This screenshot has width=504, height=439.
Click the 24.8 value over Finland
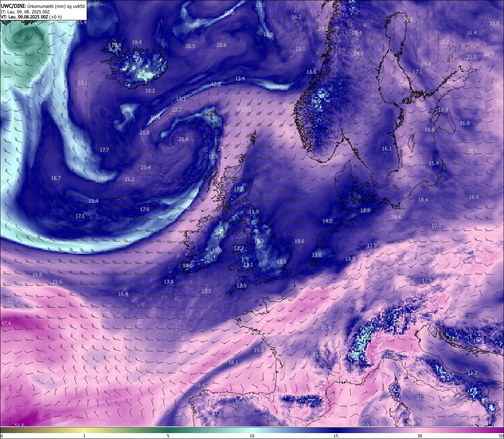[426, 64]
